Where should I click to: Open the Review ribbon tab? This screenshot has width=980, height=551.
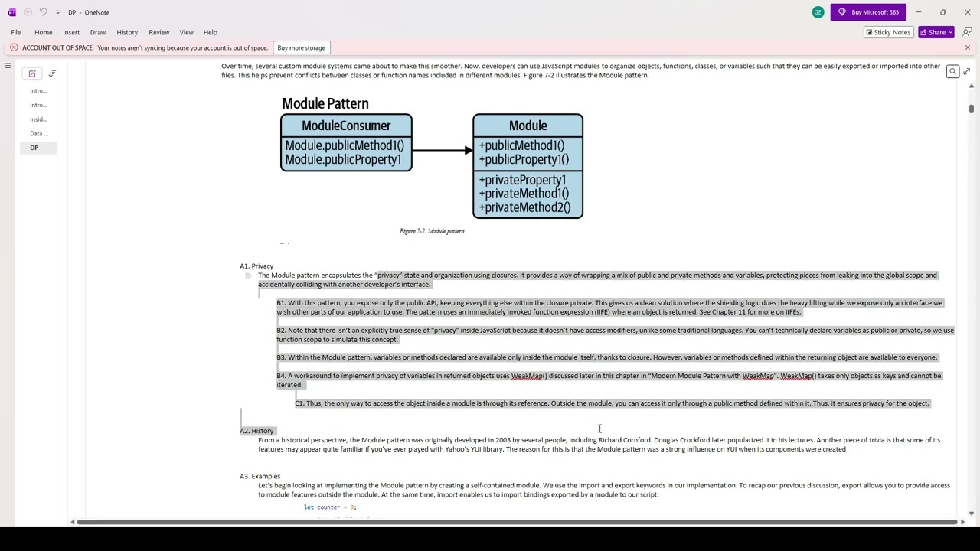159,32
